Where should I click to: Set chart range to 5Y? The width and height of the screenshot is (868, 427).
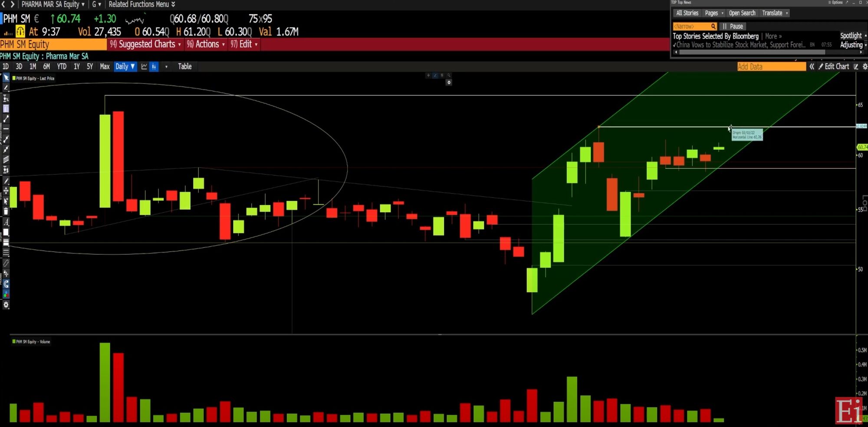(90, 66)
